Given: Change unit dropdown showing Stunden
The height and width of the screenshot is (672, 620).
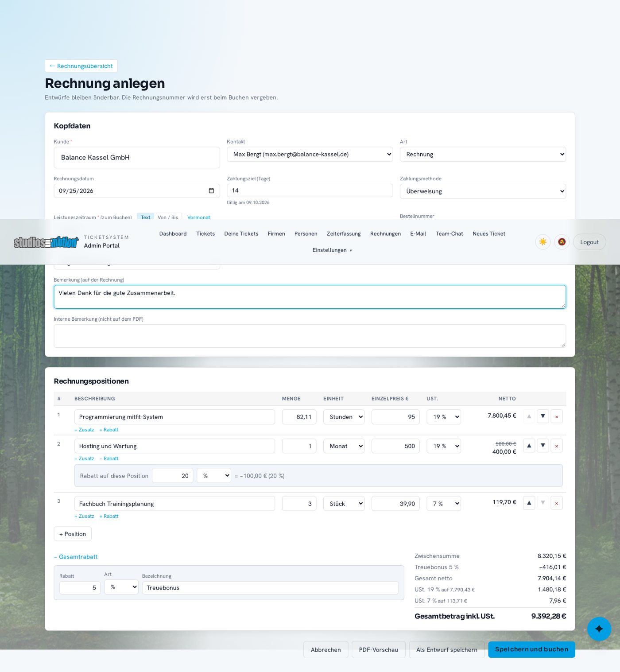Looking at the screenshot, I should coord(344,417).
